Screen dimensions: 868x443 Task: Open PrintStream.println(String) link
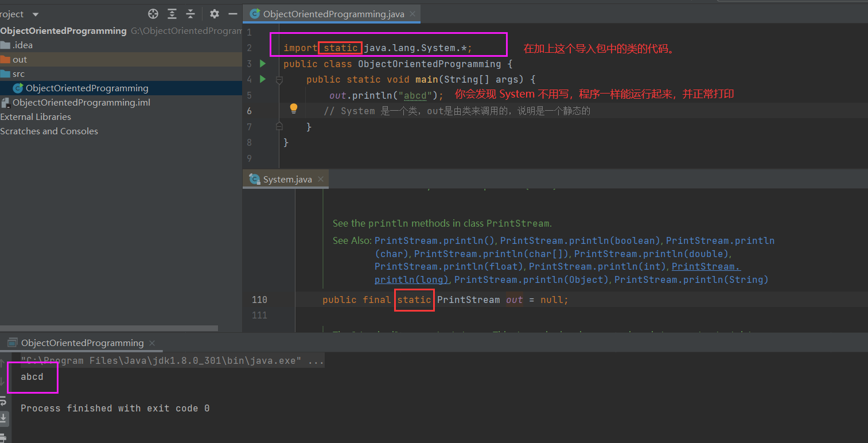pos(691,280)
